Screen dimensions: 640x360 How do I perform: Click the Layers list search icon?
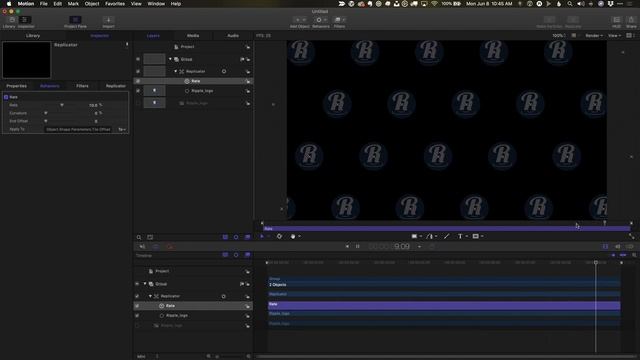139,237
